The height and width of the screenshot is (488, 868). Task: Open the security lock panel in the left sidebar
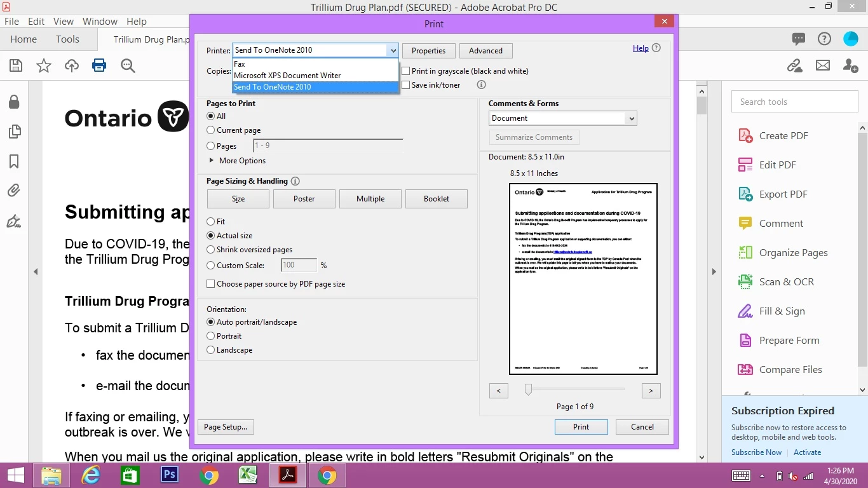coord(14,102)
